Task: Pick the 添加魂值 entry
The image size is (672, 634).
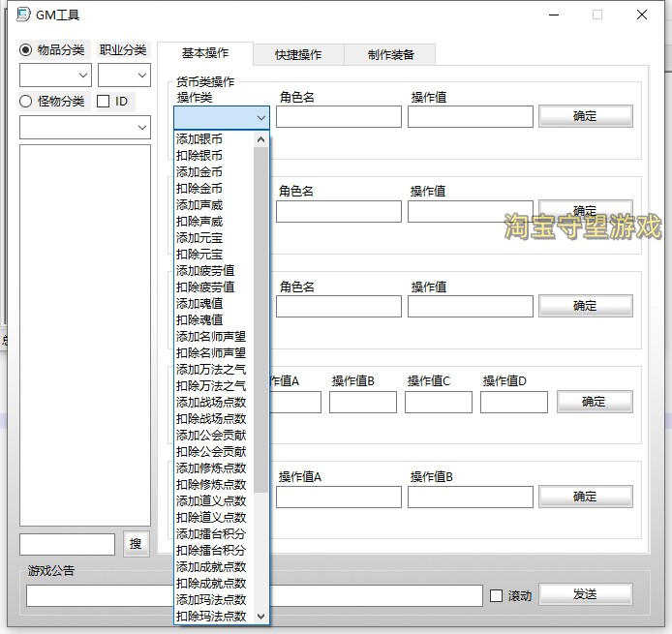Action: click(214, 304)
